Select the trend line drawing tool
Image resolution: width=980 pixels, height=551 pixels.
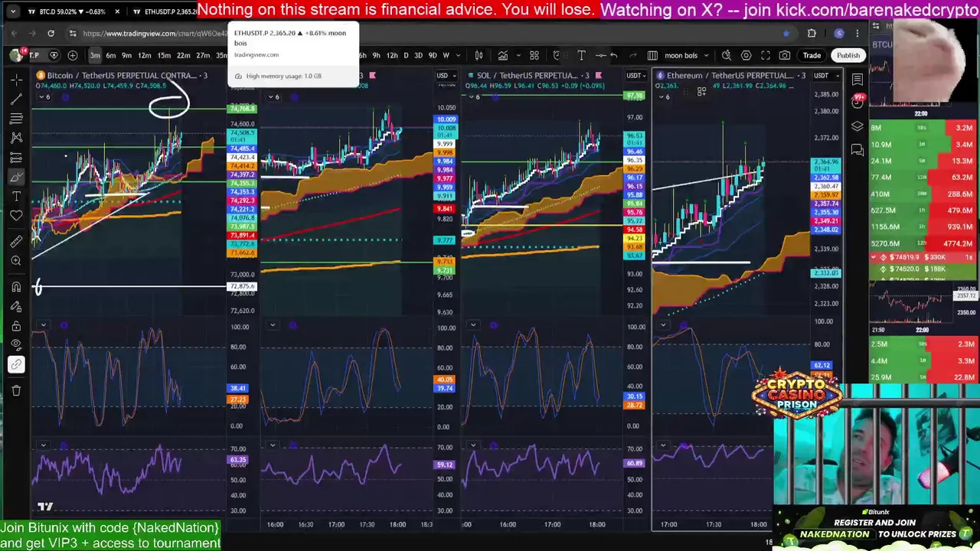16,99
